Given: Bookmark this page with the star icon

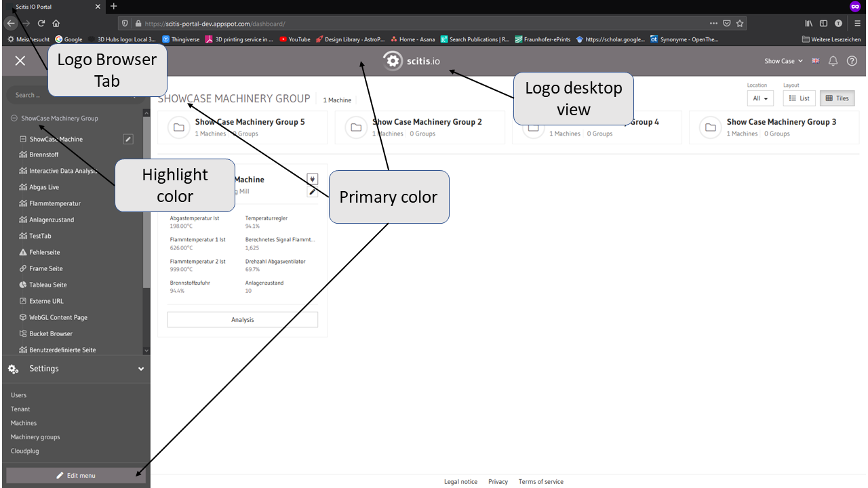Looking at the screenshot, I should (740, 23).
